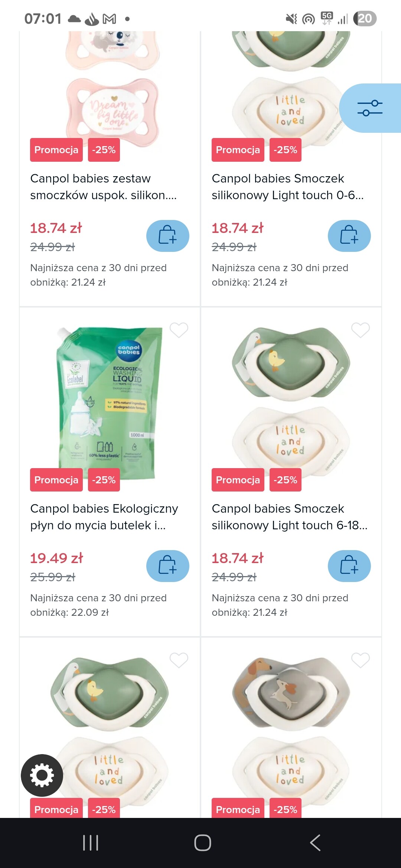Open Canpol babies Ekologiczny płyn title link
The image size is (401, 868).
click(x=104, y=517)
